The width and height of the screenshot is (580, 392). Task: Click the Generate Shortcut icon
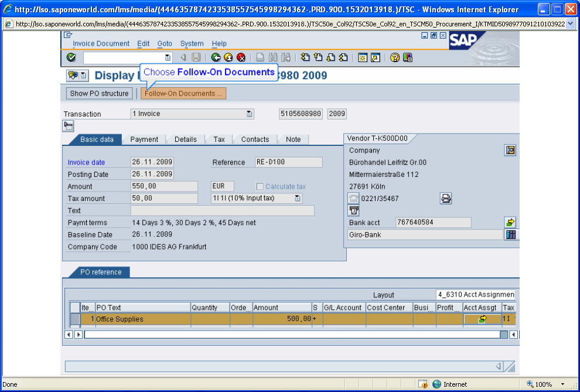click(x=376, y=57)
